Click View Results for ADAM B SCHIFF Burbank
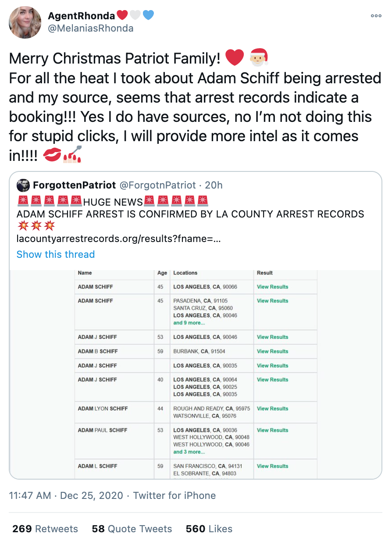Viewport: 392px width, 541px height. pyautogui.click(x=272, y=351)
